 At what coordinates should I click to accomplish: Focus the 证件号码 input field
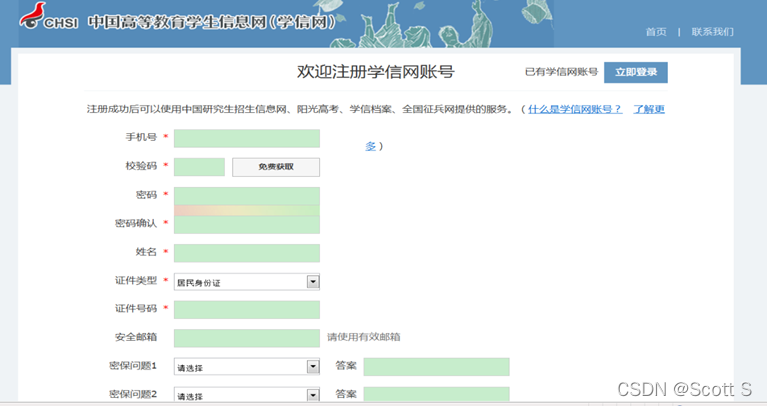(247, 310)
